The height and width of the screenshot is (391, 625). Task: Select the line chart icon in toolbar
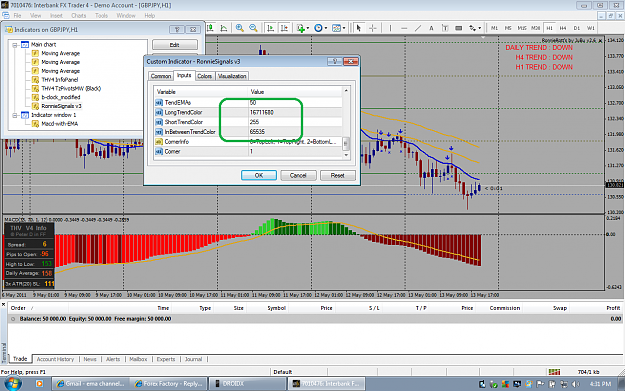pos(224,28)
